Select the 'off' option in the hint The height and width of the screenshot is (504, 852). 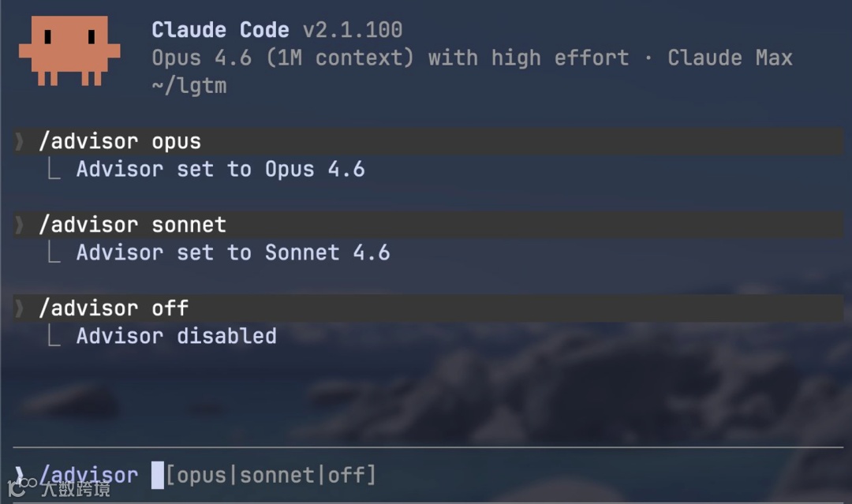coord(346,476)
